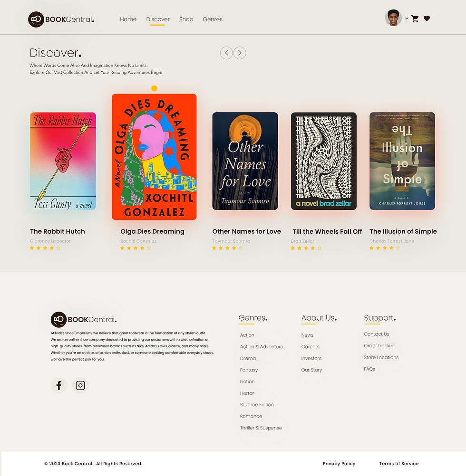Click Other Names for Love star rating
This screenshot has width=466, height=476.
[x=227, y=248]
